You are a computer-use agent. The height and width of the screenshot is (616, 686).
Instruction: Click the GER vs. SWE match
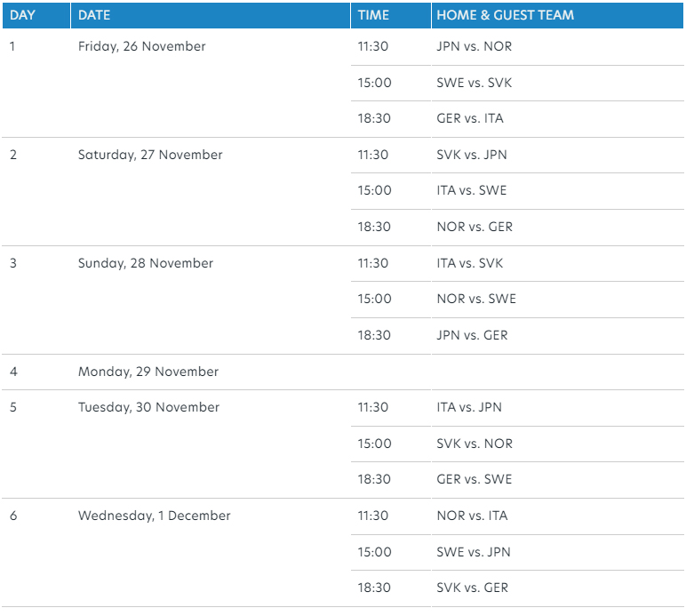475,479
